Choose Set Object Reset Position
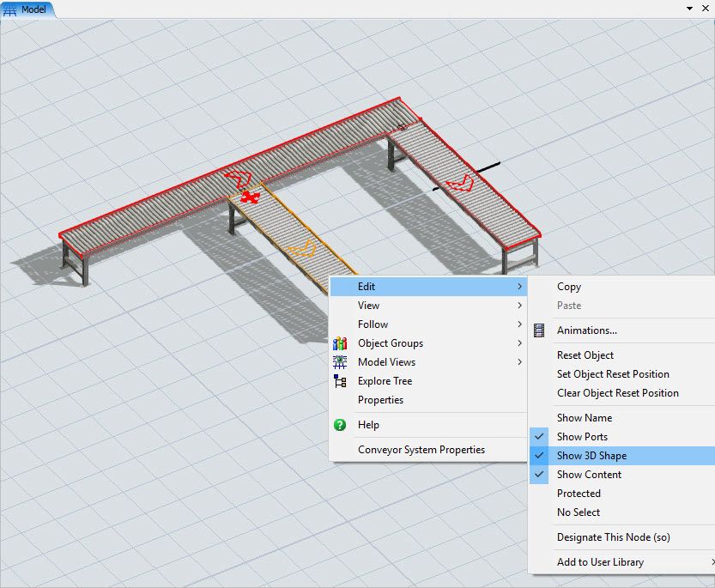The image size is (715, 588). tap(622, 374)
